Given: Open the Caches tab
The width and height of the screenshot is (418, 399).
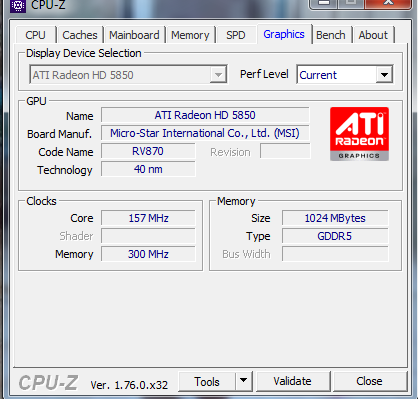Looking at the screenshot, I should pos(80,35).
